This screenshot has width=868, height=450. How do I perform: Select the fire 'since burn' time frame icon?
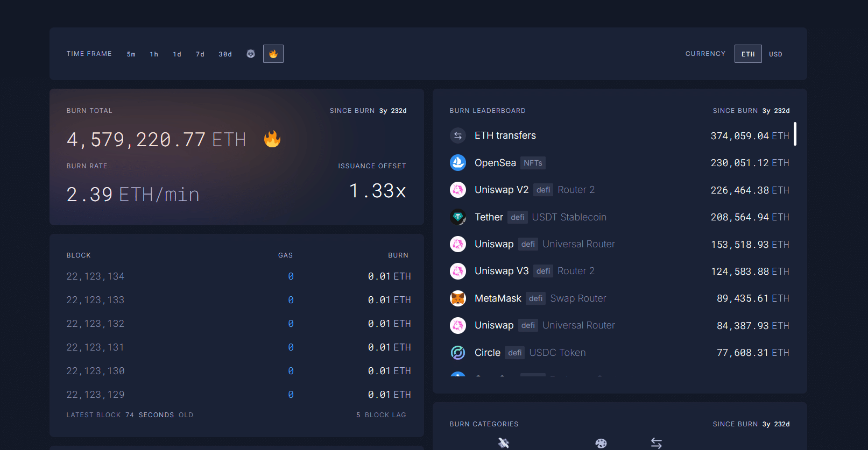coord(273,54)
